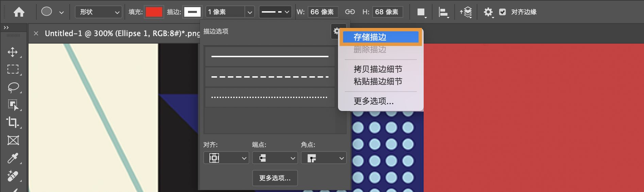The height and width of the screenshot is (192, 644).
Task: Select the dashed line stroke preset
Action: (270, 77)
